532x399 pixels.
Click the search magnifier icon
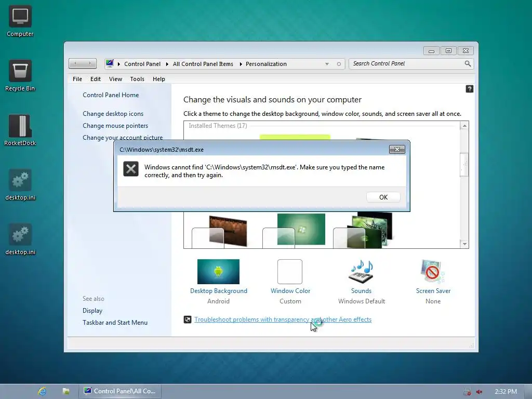468,63
